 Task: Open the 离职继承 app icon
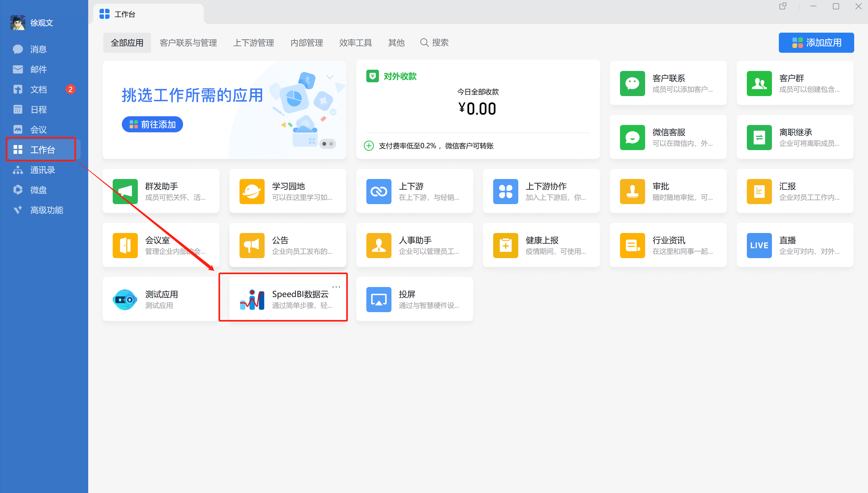coord(759,138)
